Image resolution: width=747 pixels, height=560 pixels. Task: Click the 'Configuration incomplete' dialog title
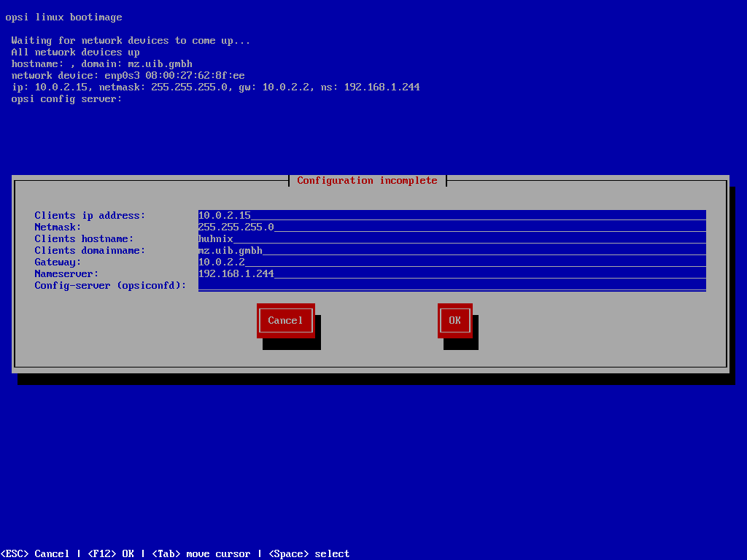pos(368,181)
